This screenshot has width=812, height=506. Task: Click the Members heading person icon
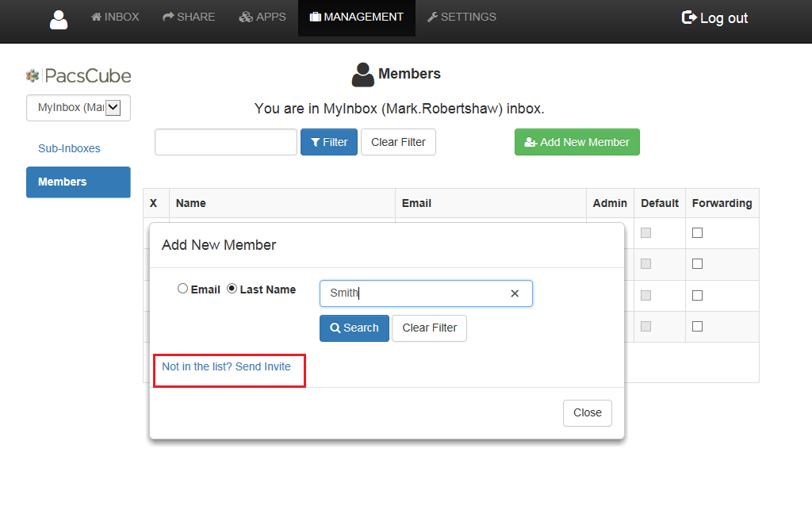coord(362,75)
